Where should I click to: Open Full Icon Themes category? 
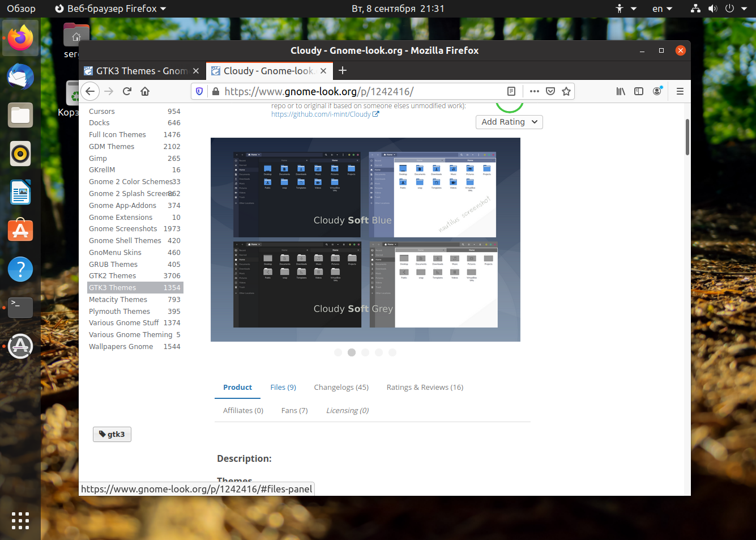click(135, 135)
